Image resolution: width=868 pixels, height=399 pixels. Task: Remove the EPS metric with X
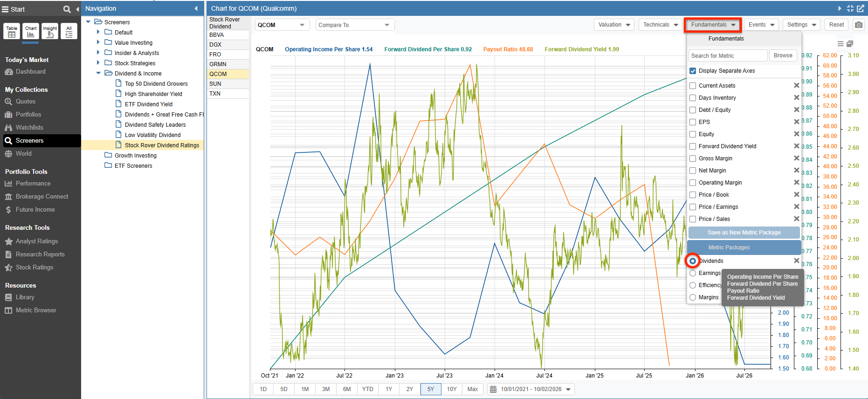[x=797, y=122]
